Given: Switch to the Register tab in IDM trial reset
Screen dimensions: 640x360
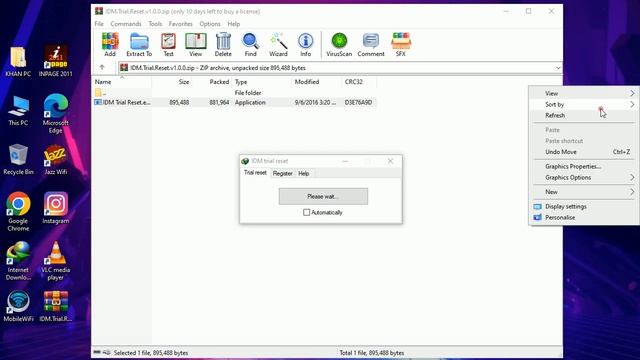Looking at the screenshot, I should click(x=282, y=173).
